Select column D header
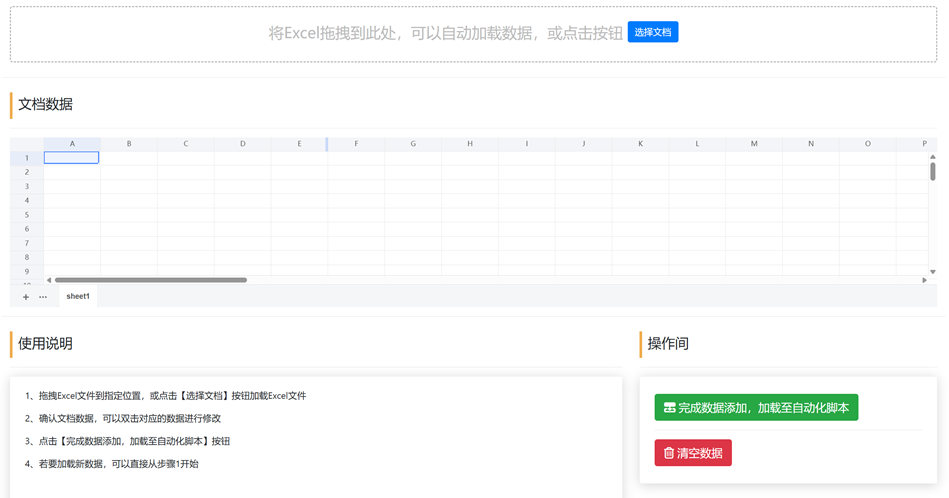The height and width of the screenshot is (498, 949). pos(243,143)
